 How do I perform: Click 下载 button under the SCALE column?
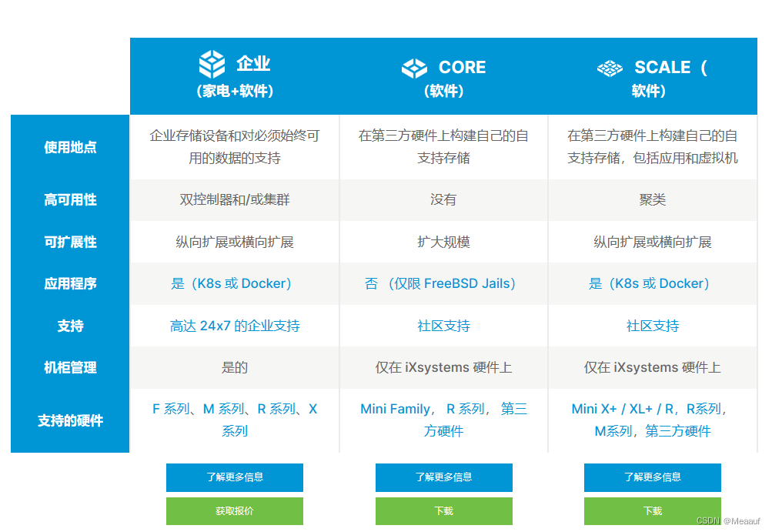coord(653,511)
